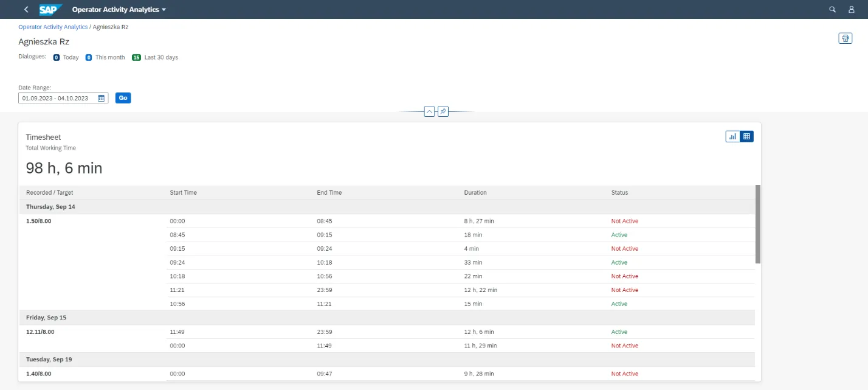Open the user profile icon
The height and width of the screenshot is (390, 868).
[x=852, y=10]
